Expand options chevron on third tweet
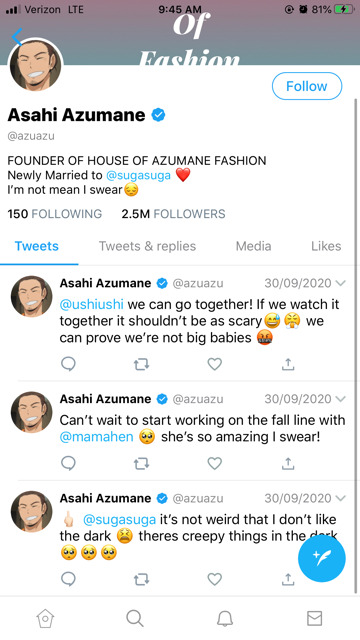360x640 pixels. pos(340,498)
